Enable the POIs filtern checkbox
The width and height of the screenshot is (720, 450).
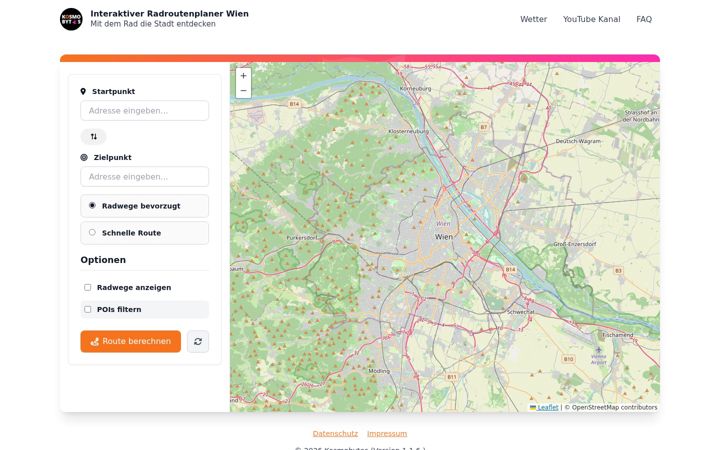click(88, 309)
